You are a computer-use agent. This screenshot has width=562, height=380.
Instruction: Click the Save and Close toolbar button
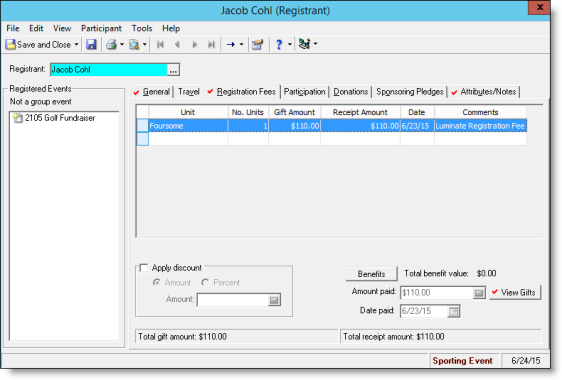tap(38, 44)
